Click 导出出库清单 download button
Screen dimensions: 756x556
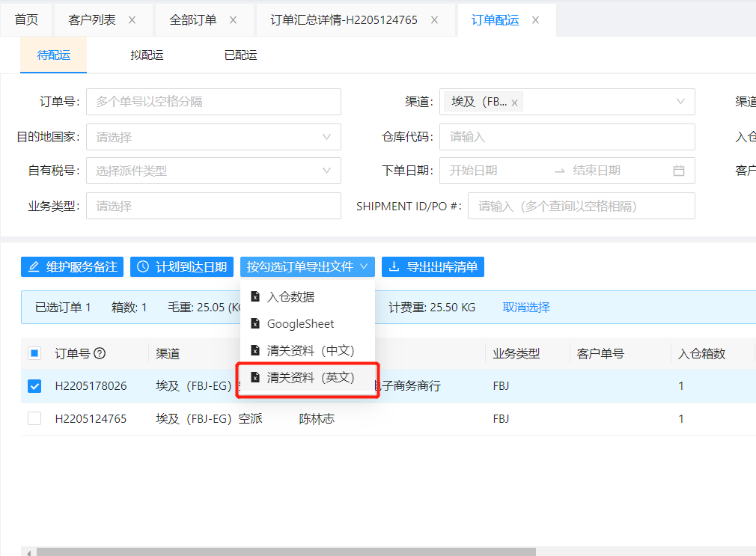pyautogui.click(x=433, y=267)
